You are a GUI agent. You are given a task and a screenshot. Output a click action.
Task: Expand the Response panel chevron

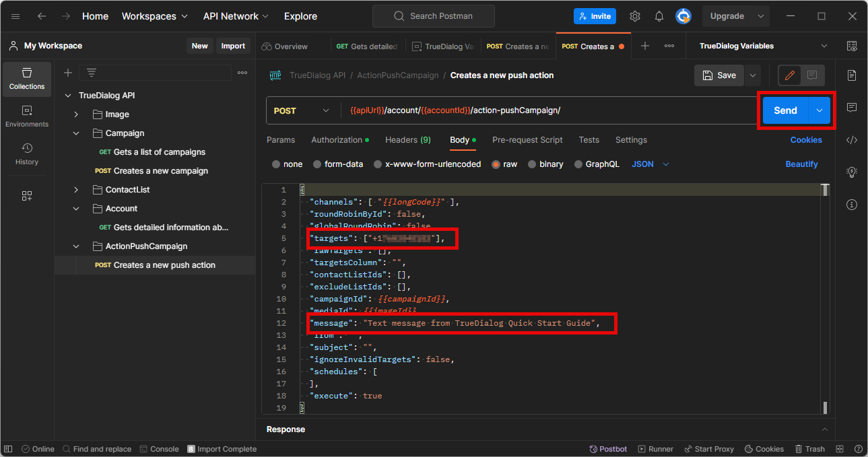[824, 429]
